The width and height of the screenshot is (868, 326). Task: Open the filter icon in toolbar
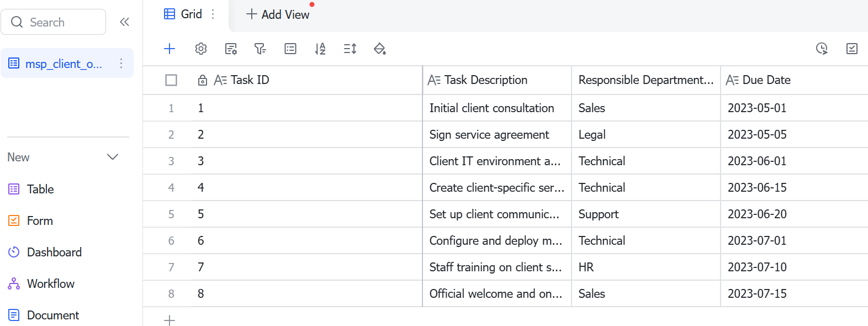click(x=260, y=49)
